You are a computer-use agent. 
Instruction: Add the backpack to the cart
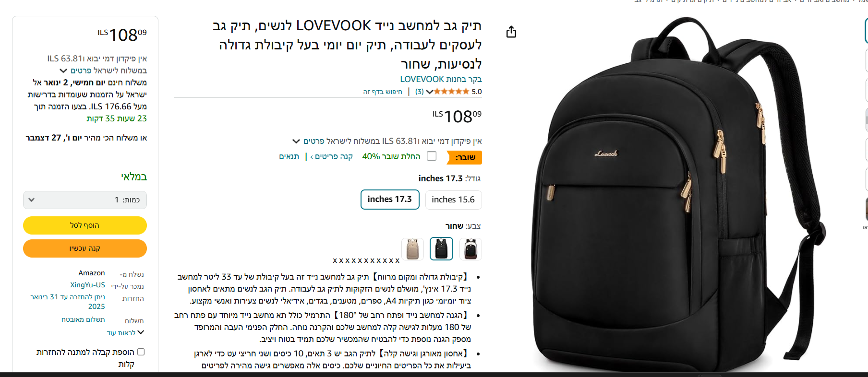pos(85,225)
